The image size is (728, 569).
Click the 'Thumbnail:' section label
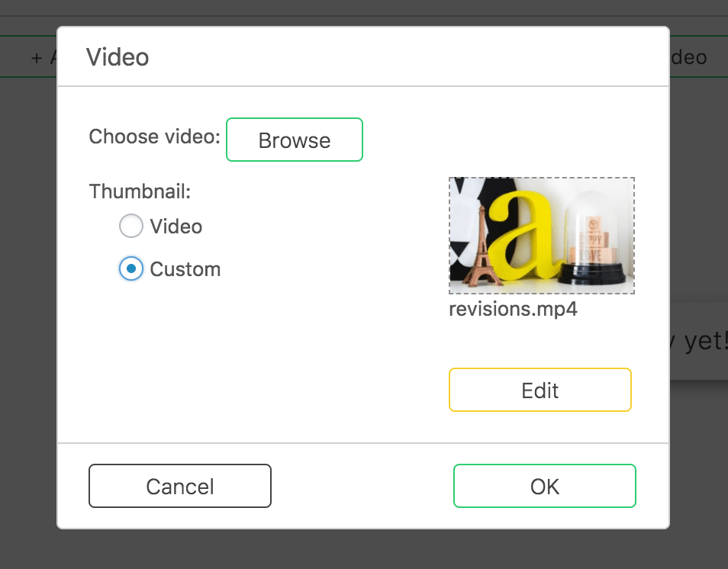[140, 191]
